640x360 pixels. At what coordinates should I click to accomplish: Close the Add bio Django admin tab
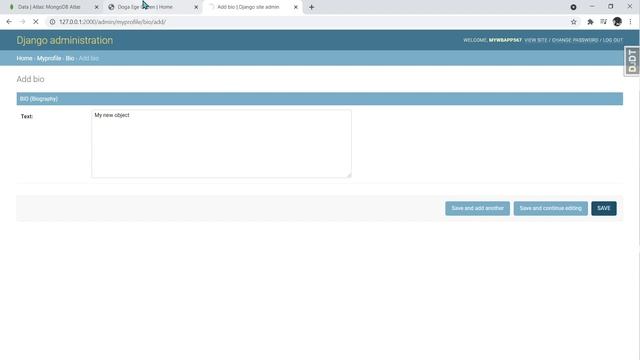[296, 7]
